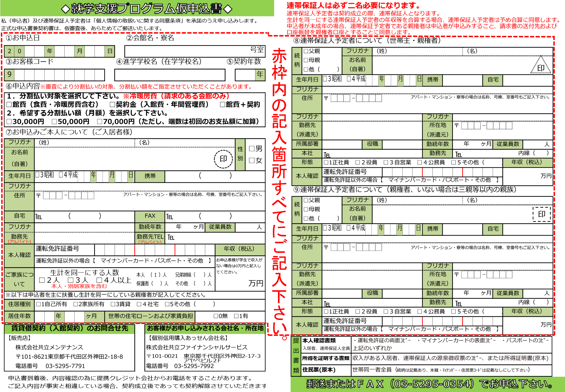Tick 女 in applicant gender box
Image resolution: width=565 pixels, height=392 pixels.
coord(252,160)
